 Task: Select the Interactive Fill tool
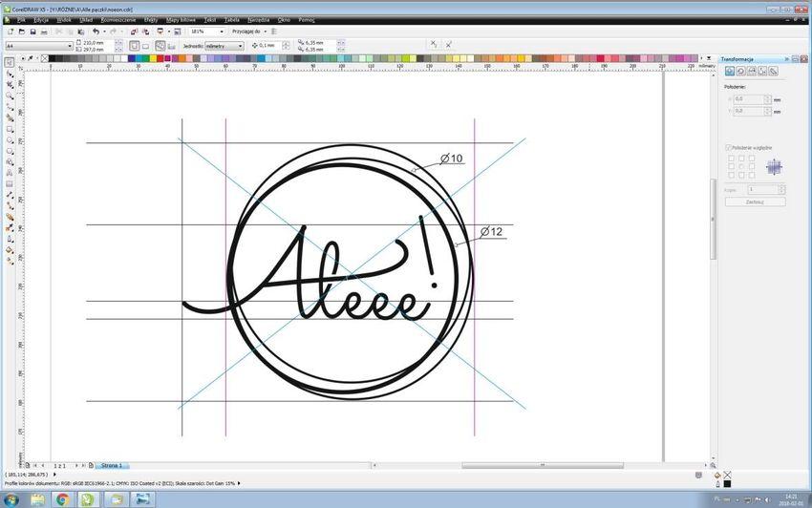10,261
